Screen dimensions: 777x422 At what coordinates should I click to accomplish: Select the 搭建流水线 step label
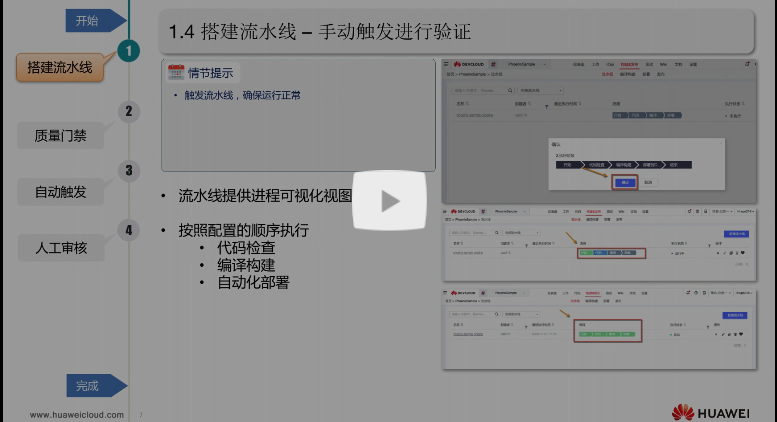[x=60, y=67]
